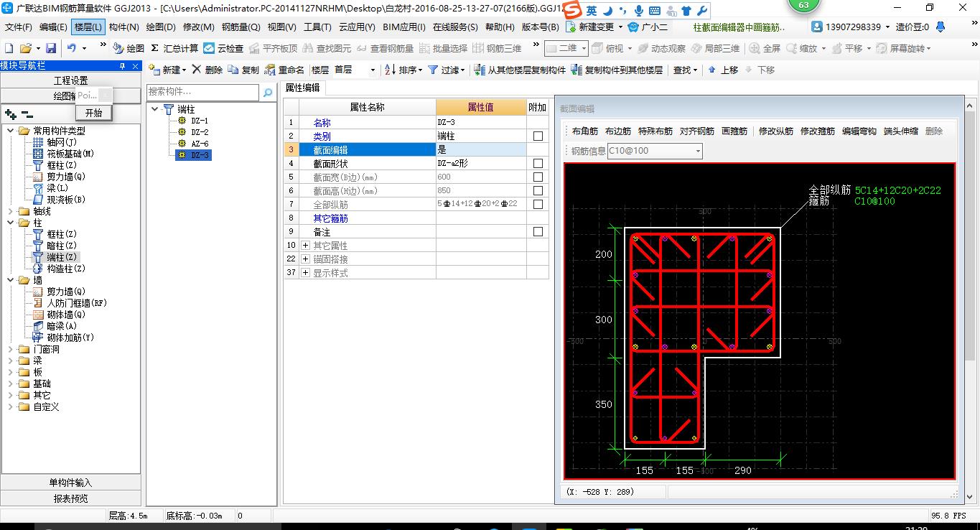Click the expand-all plus icon in navigator
The height and width of the screenshot is (530, 980).
(x=11, y=113)
